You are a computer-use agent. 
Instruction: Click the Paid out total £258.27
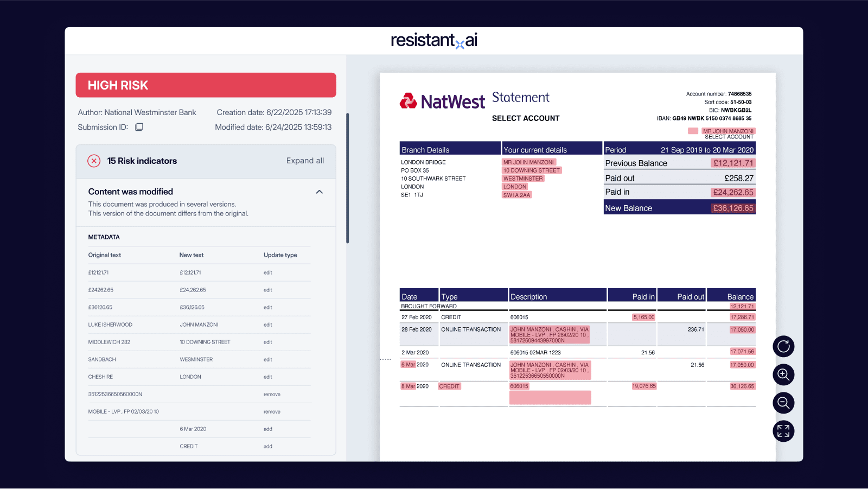739,178
